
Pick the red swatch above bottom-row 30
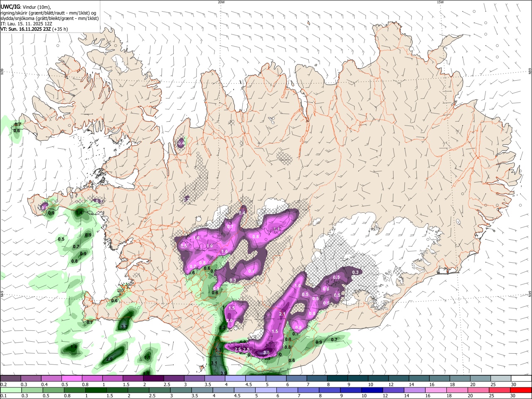521,390
